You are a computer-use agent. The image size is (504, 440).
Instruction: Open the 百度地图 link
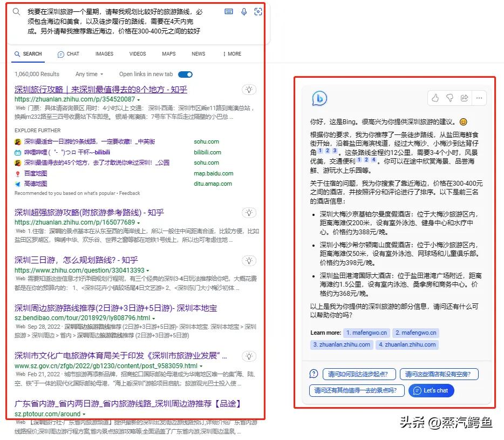[x=36, y=173]
